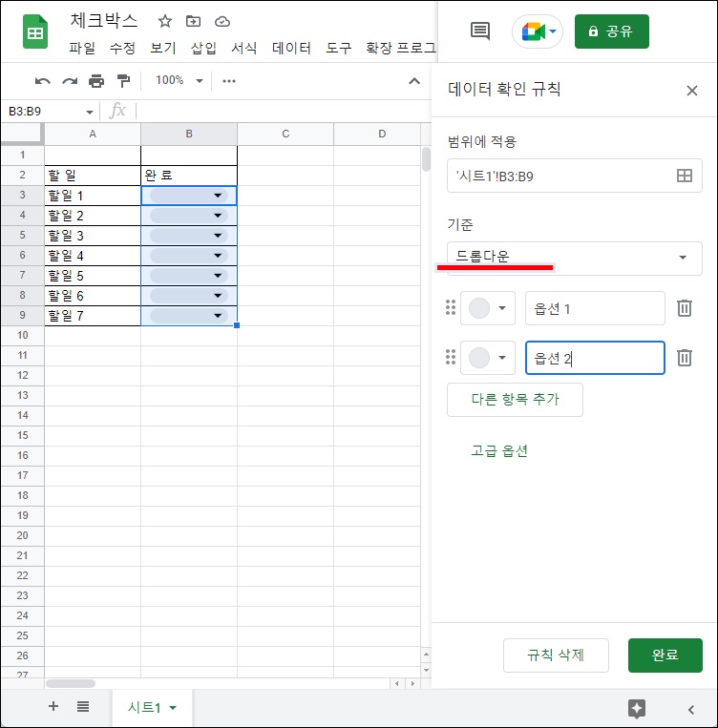Click the green 완료 button
Viewport: 718px width, 728px height.
[x=665, y=655]
